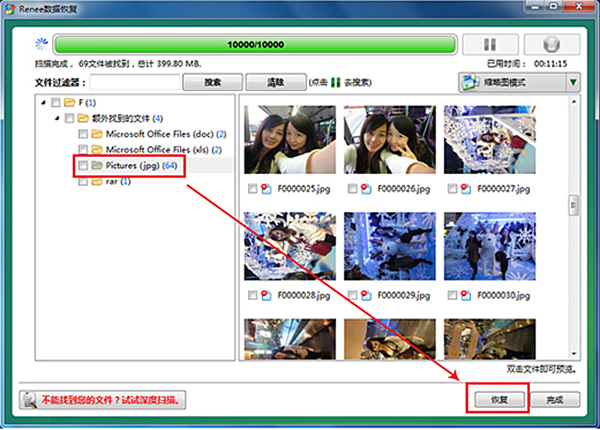The image size is (600, 430).
Task: Click the 搜索 search button
Action: [x=213, y=82]
